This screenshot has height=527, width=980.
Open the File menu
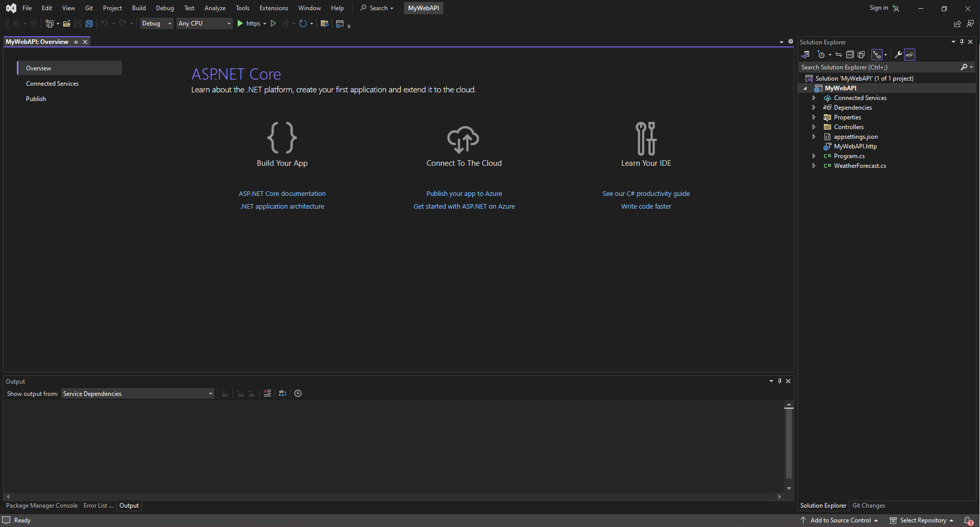click(27, 8)
